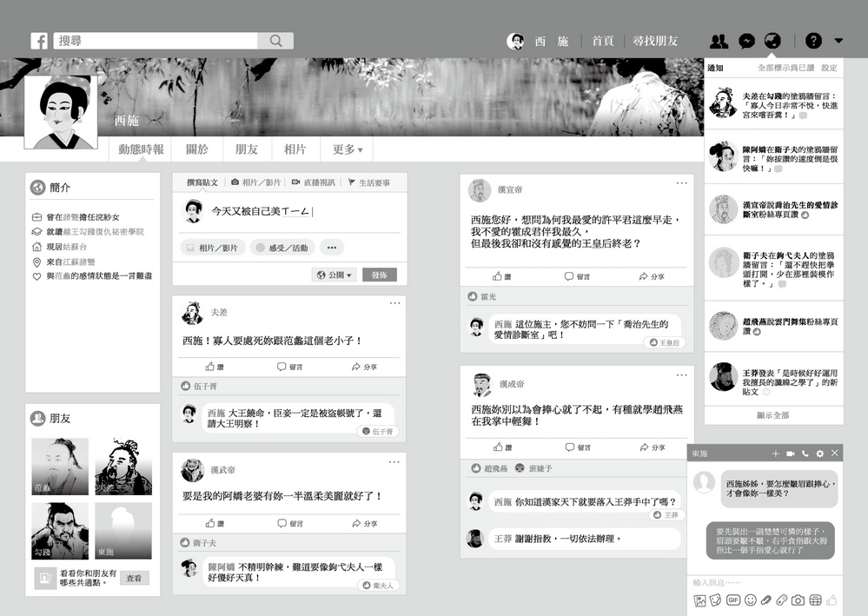868x616 pixels.
Task: Click the 發佈 post button
Action: tap(379, 275)
